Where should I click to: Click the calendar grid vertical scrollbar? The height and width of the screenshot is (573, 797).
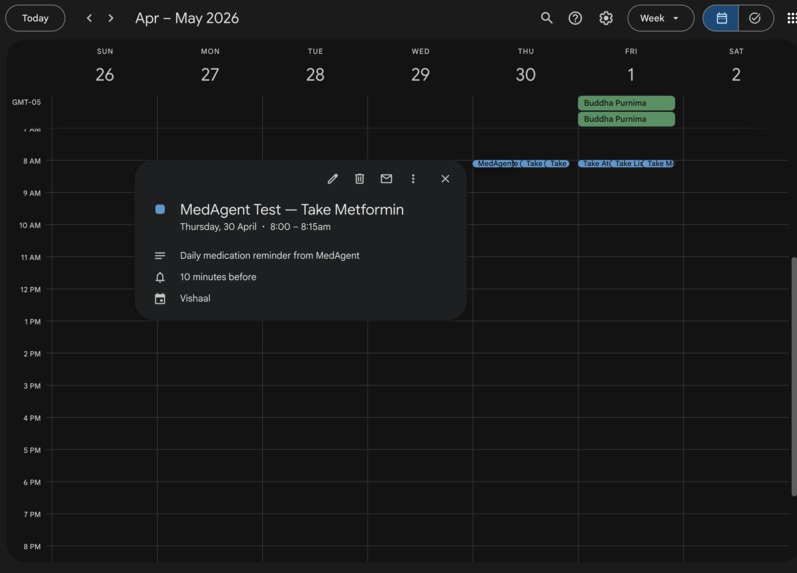pos(794,376)
